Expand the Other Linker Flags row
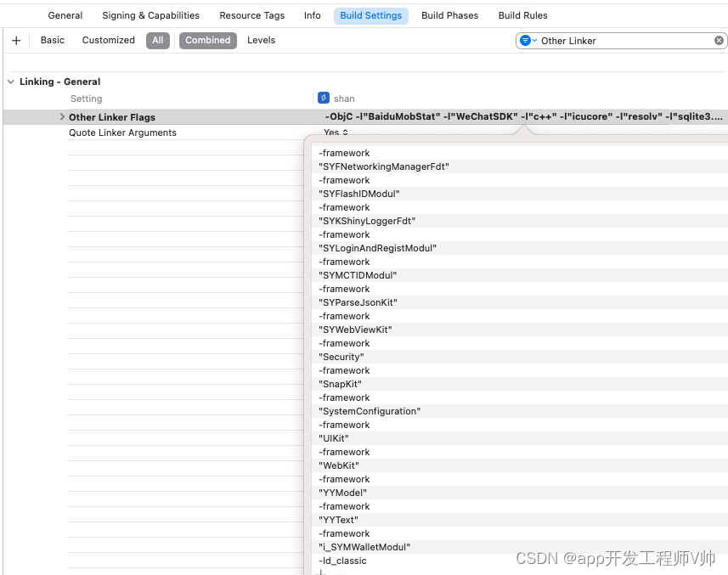Screen dimensions: 728x575 pyautogui.click(x=62, y=117)
